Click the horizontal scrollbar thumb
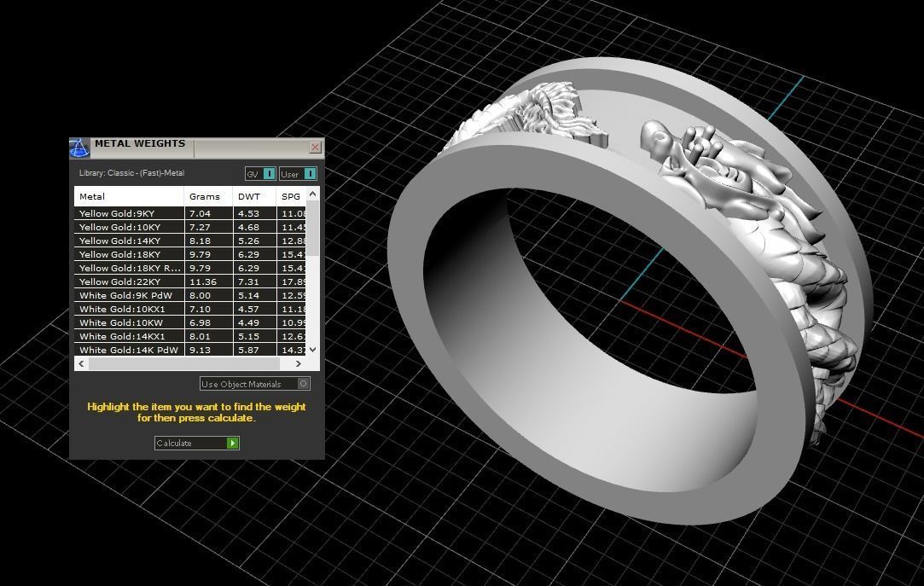Screen dimensions: 924x586 [x=183, y=364]
